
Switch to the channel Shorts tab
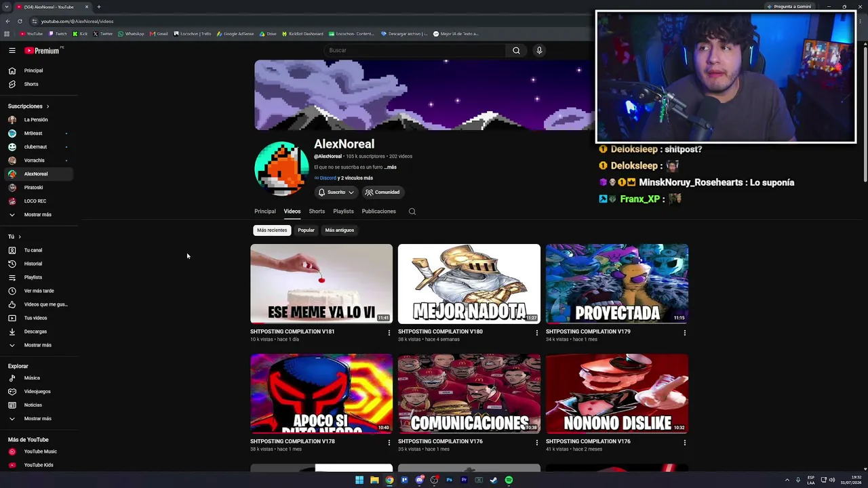[x=317, y=211]
